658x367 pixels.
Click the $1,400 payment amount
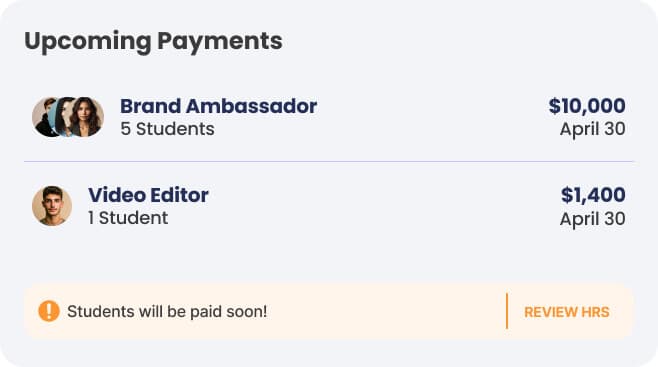point(593,195)
